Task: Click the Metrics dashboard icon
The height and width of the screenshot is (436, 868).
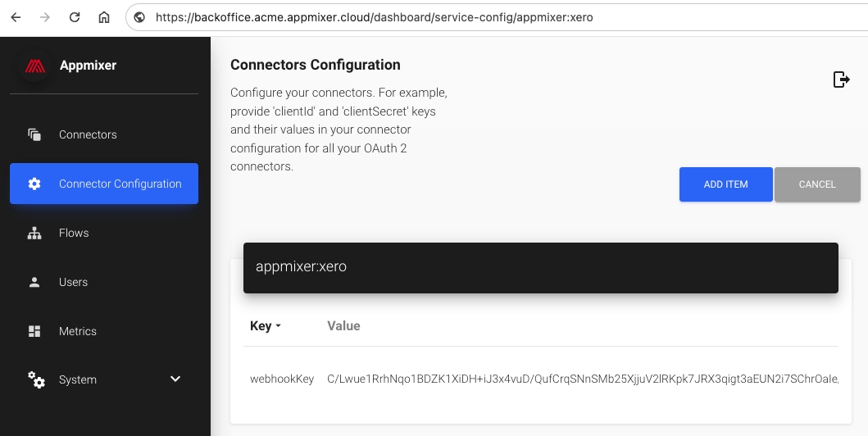Action: pyautogui.click(x=34, y=331)
